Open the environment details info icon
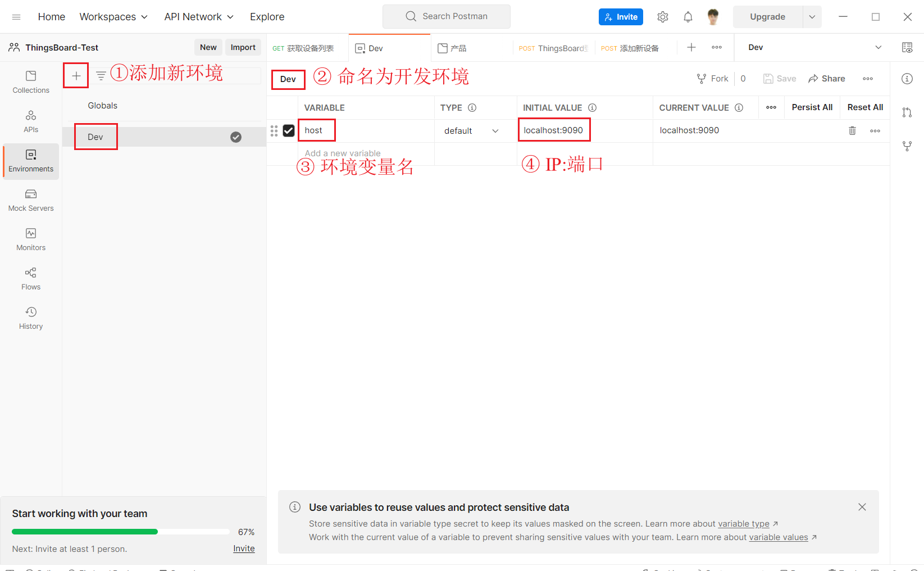The width and height of the screenshot is (924, 571). point(907,79)
